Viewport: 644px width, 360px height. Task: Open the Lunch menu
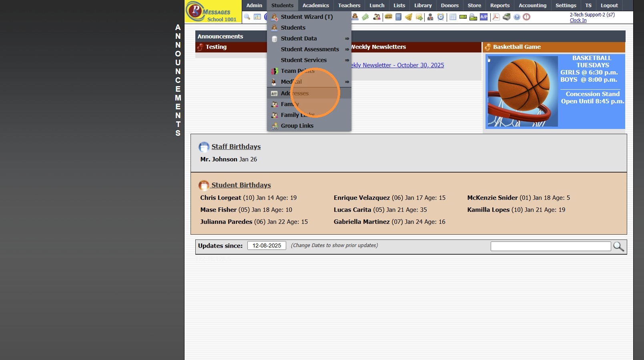[377, 6]
